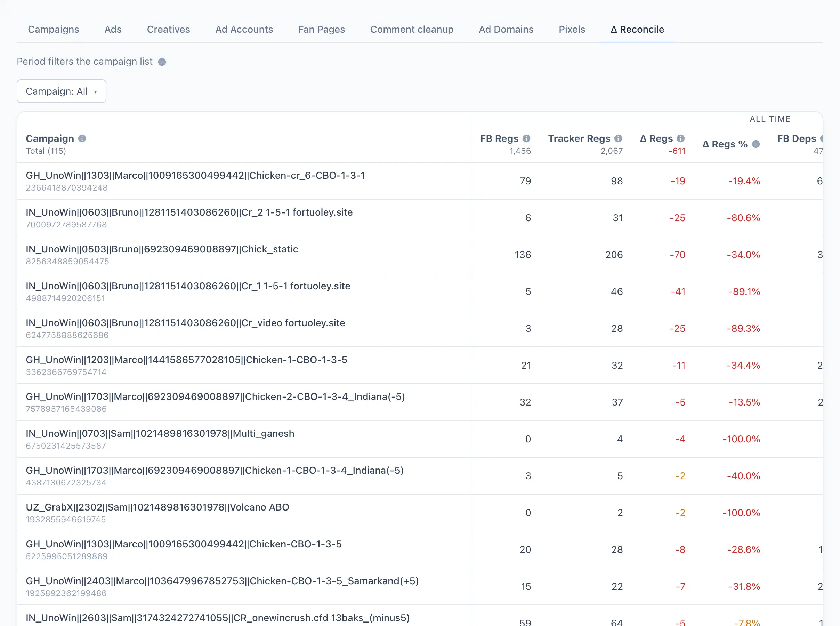Click the Δ Regs info icon

pos(680,138)
